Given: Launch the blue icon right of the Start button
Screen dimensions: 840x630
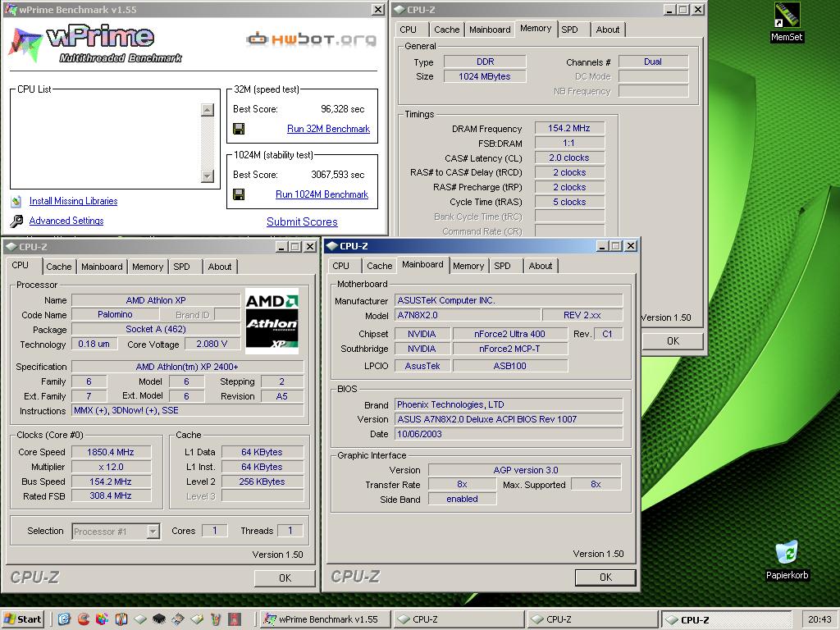Looking at the screenshot, I should point(64,619).
